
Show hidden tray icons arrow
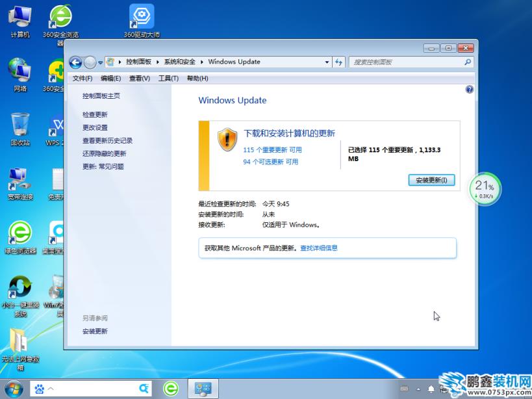pos(418,389)
